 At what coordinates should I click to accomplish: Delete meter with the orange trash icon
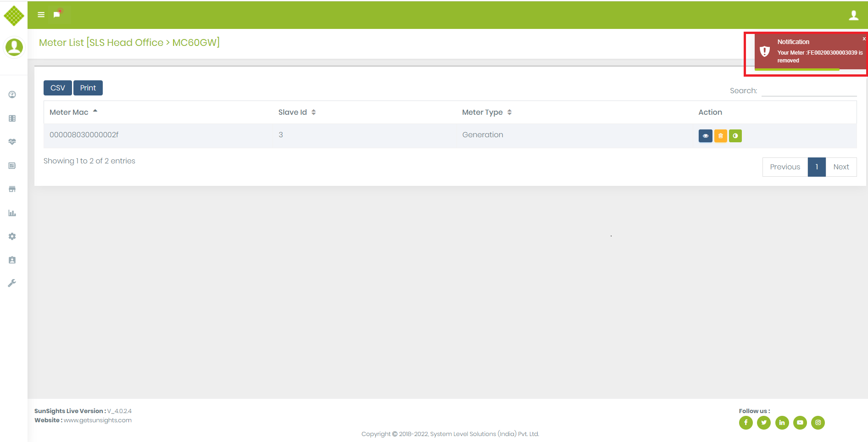(720, 136)
